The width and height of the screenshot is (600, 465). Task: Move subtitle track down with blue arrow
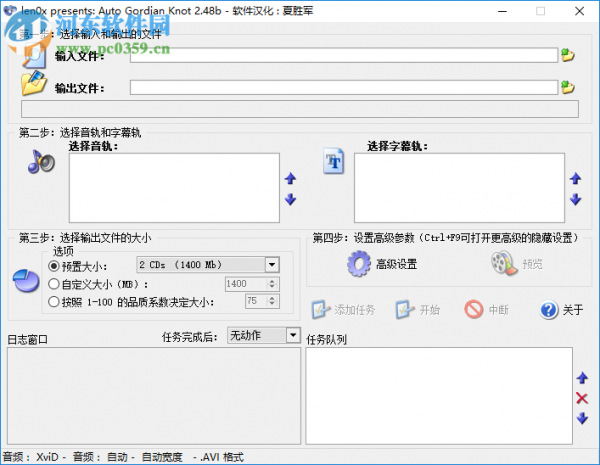[576, 199]
